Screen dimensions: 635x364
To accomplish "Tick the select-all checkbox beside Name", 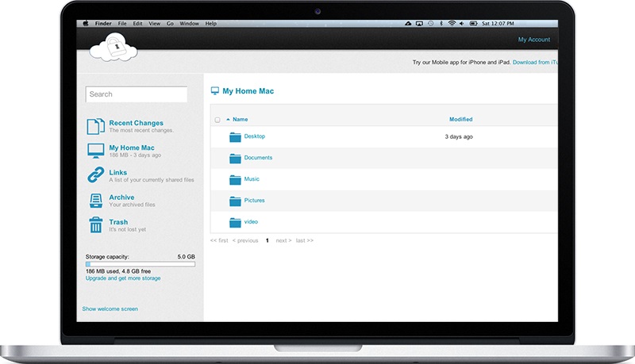I will (217, 120).
